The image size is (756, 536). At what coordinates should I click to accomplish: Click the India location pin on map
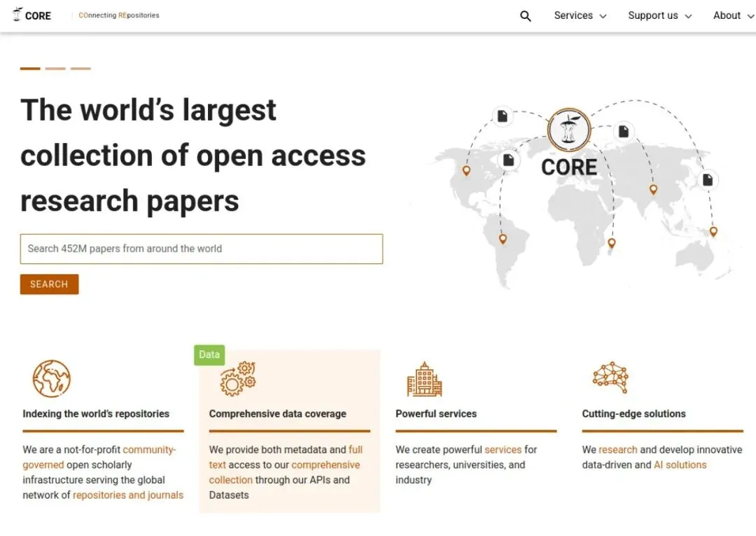tap(653, 190)
